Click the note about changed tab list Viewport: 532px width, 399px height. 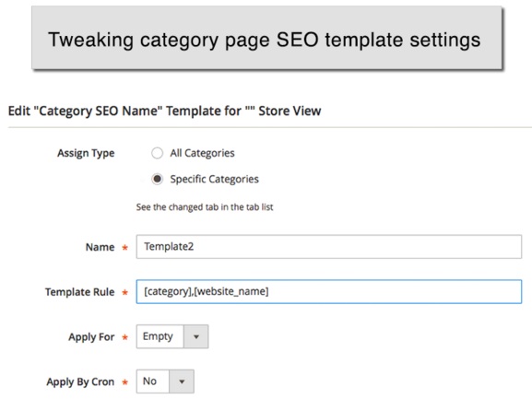pyautogui.click(x=205, y=207)
